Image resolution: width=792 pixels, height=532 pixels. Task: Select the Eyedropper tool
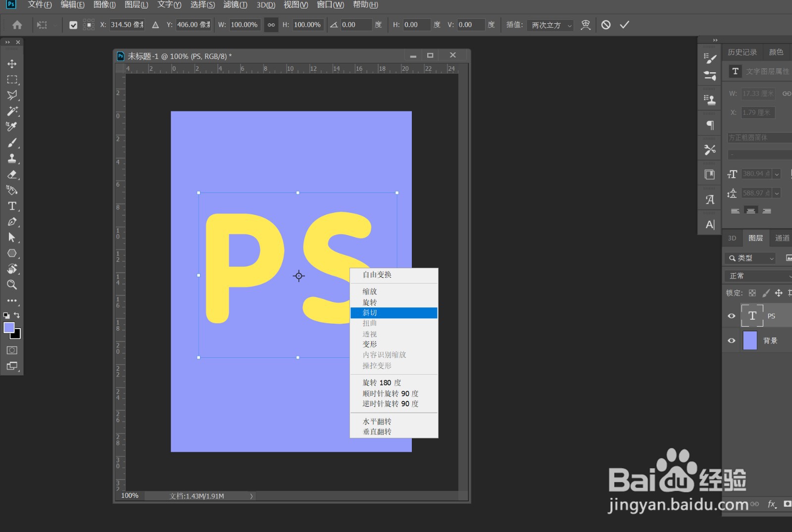(x=12, y=127)
